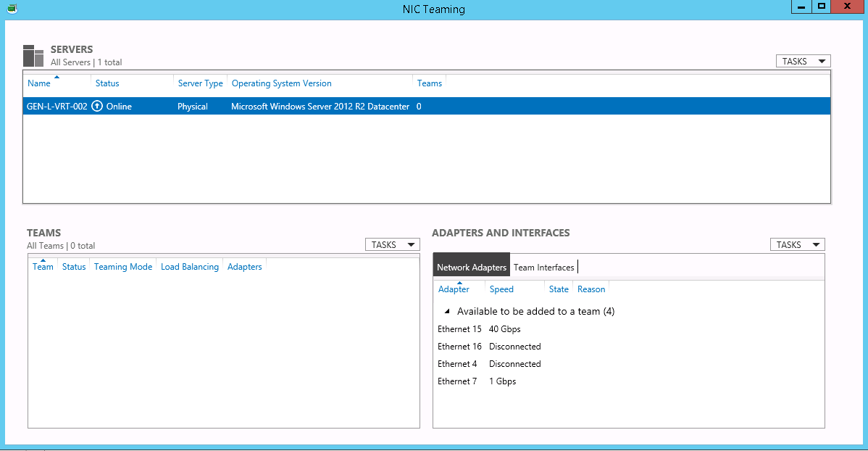Open the SERVERS TASKS dropdown
The image size is (868, 451).
point(803,61)
